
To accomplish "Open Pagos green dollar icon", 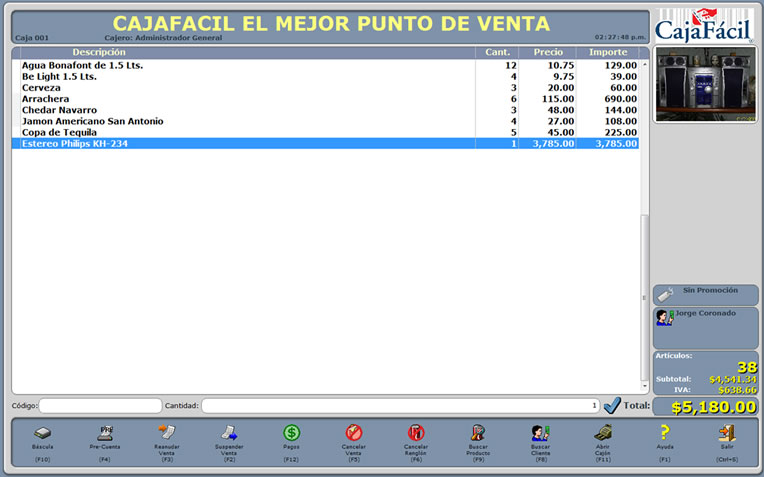I will coord(291,433).
